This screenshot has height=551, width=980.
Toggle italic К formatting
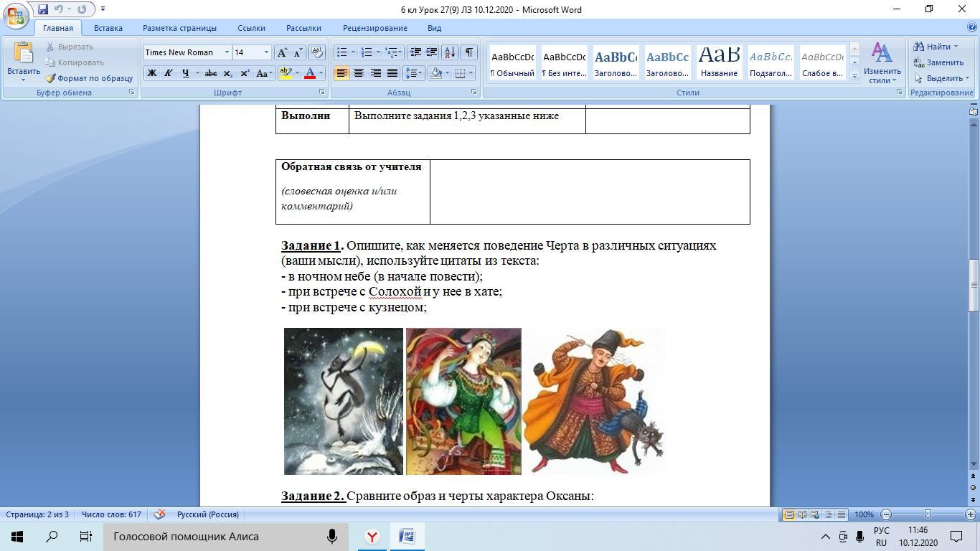point(168,73)
